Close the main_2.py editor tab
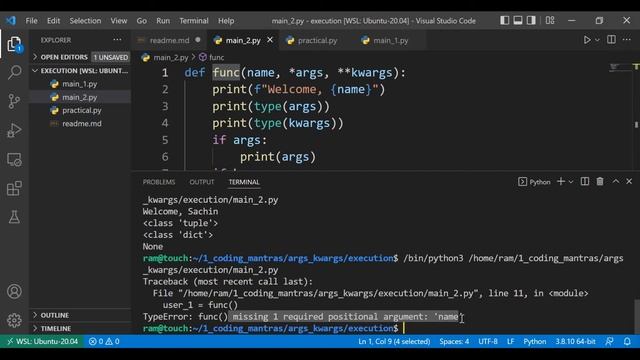Image resolution: width=640 pixels, height=360 pixels. tap(270, 40)
